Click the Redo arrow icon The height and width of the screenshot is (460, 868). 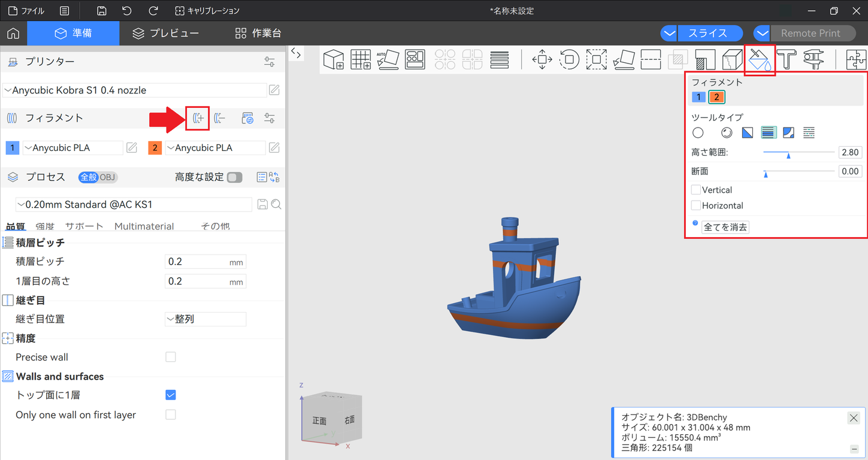153,11
